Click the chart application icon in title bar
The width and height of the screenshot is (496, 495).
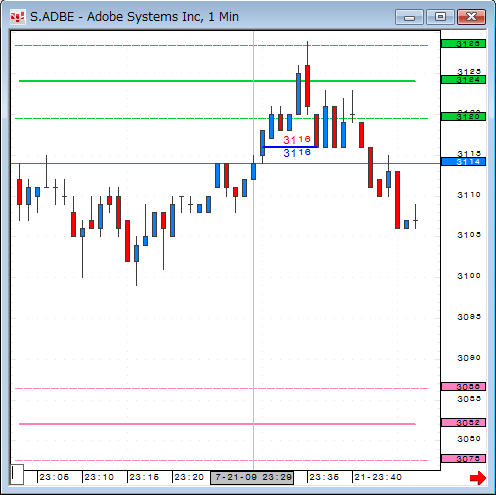pos(17,17)
